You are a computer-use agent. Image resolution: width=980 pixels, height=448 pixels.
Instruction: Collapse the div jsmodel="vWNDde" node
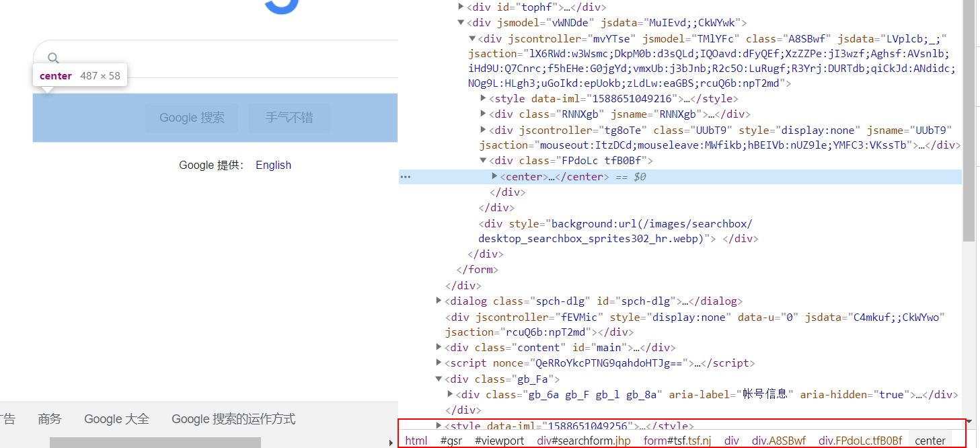[461, 22]
